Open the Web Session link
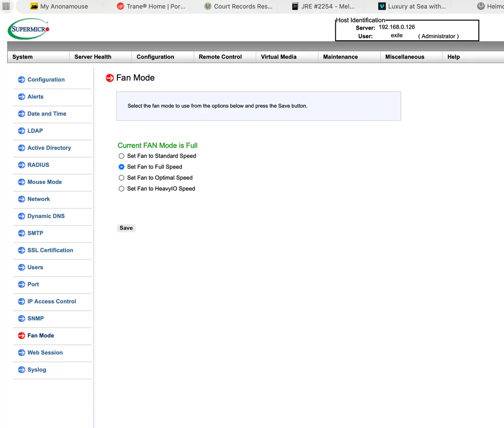 pyautogui.click(x=45, y=352)
